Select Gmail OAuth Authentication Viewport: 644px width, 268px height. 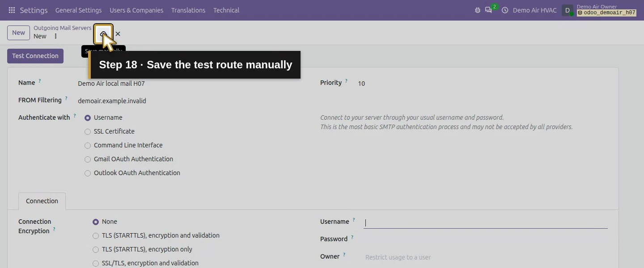click(x=88, y=159)
